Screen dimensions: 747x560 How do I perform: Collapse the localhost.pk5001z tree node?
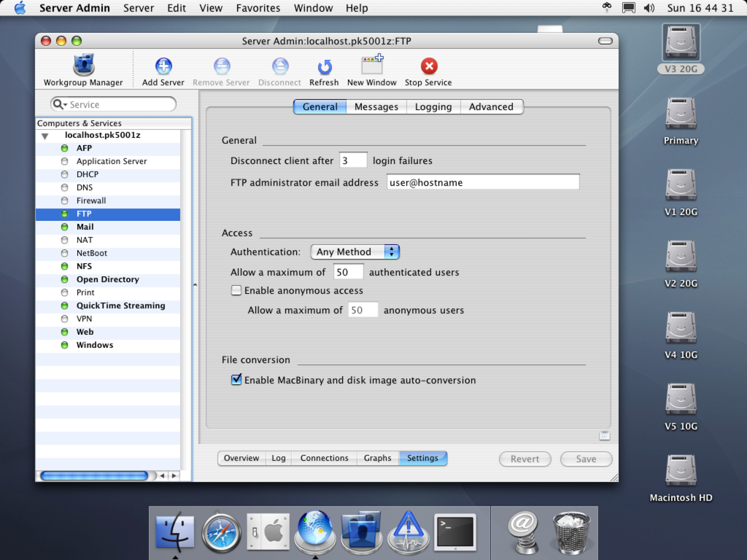click(x=45, y=136)
